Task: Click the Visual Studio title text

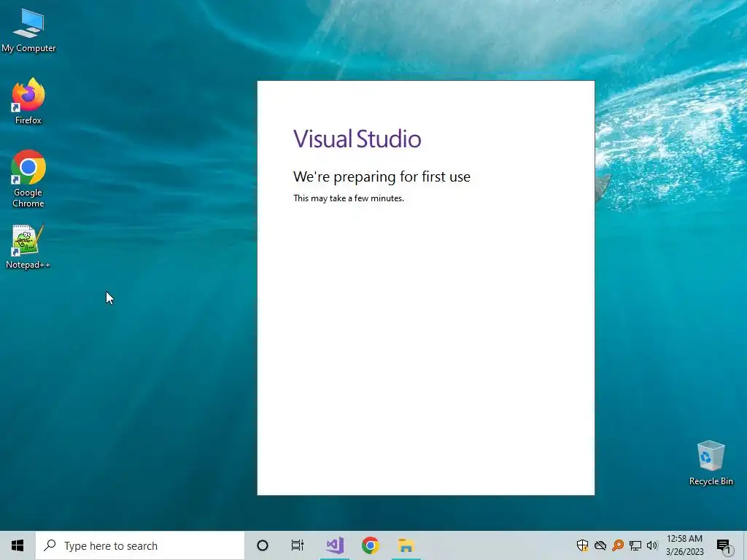Action: [357, 139]
